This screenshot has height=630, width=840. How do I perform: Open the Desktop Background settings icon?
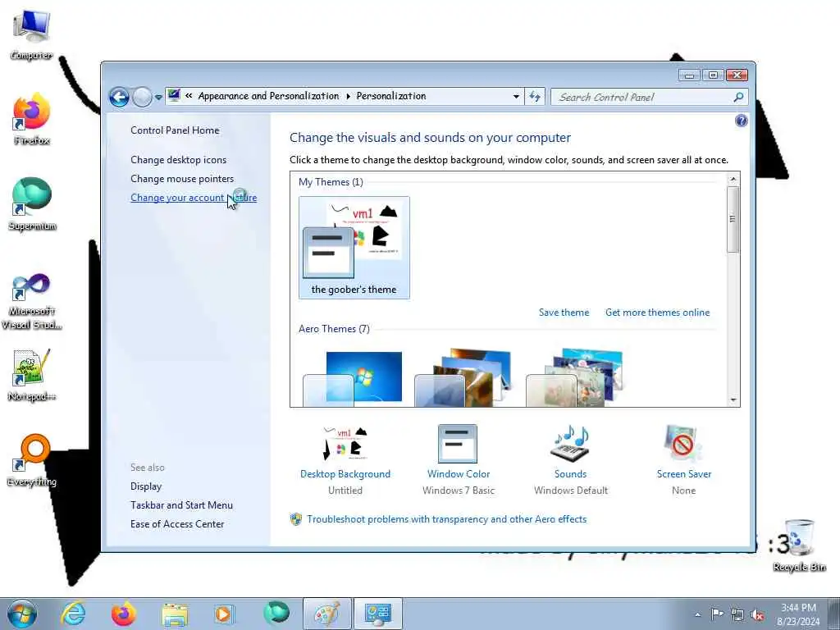[x=345, y=444]
